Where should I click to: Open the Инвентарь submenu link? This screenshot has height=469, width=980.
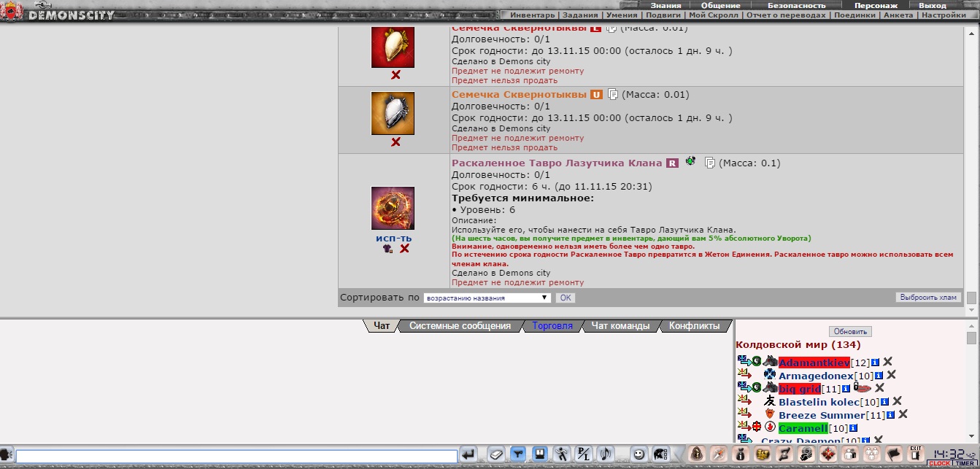(x=533, y=15)
